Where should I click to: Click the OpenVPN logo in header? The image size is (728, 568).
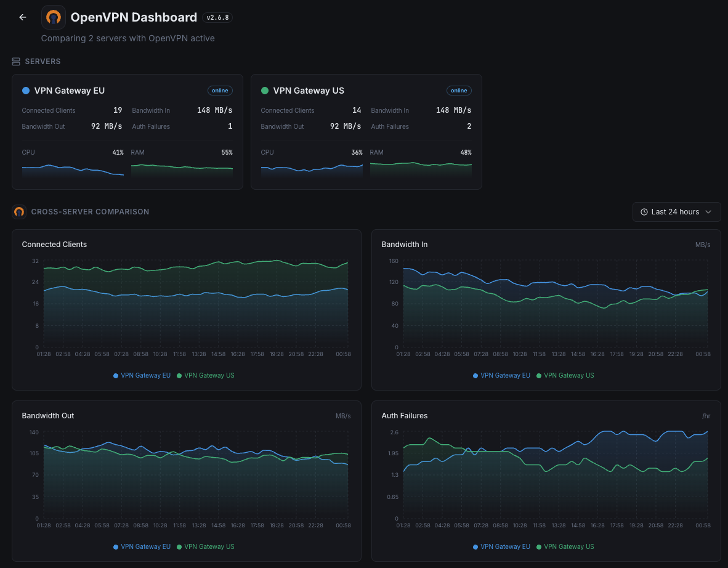coord(54,17)
